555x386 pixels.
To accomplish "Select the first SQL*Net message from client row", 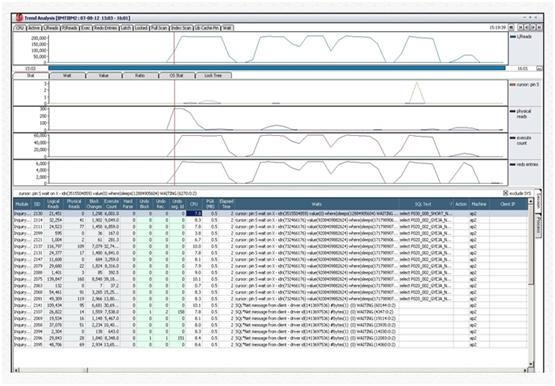I will (x=270, y=305).
